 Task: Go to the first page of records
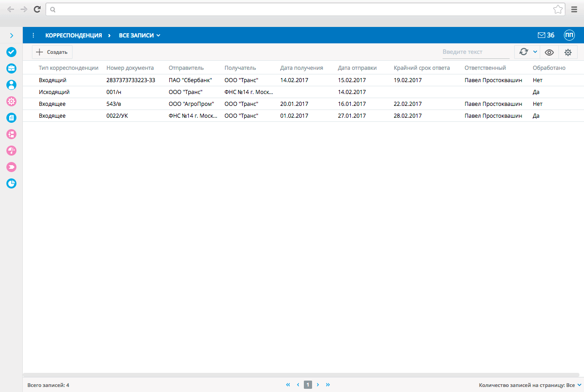288,385
